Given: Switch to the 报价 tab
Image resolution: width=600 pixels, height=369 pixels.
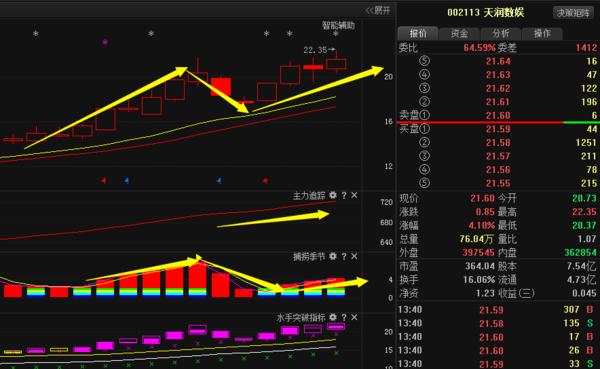Looking at the screenshot, I should point(418,34).
